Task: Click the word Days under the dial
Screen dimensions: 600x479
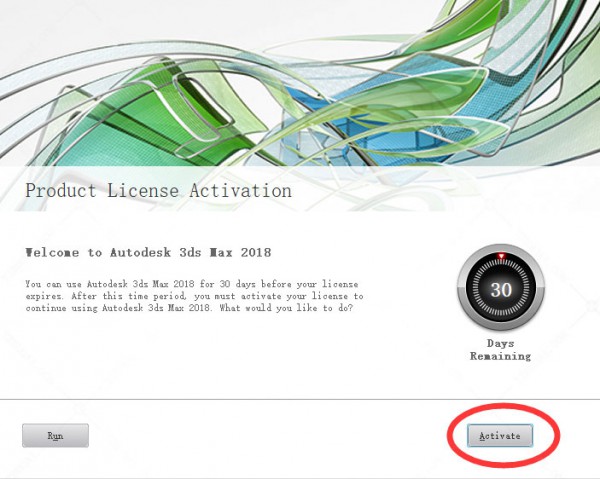Action: point(501,343)
